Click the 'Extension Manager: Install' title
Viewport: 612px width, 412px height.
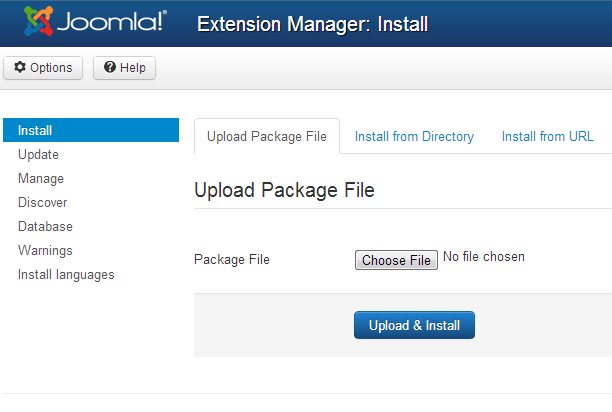pyautogui.click(x=313, y=23)
